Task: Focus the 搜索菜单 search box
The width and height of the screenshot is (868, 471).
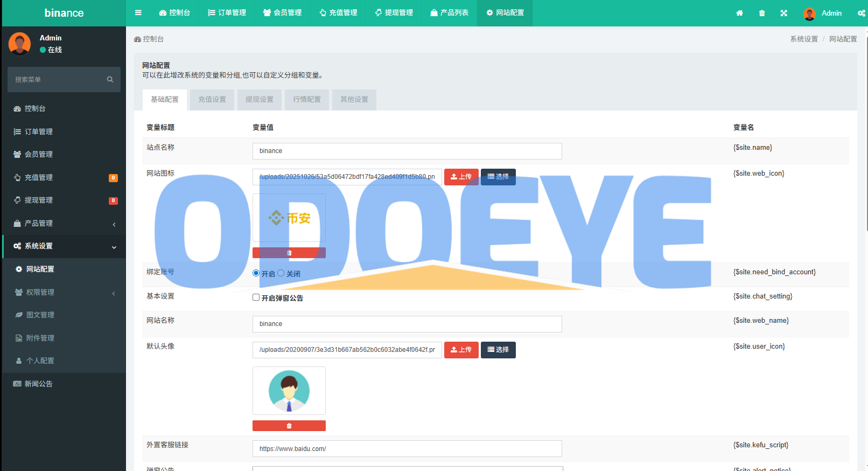Action: [56, 79]
